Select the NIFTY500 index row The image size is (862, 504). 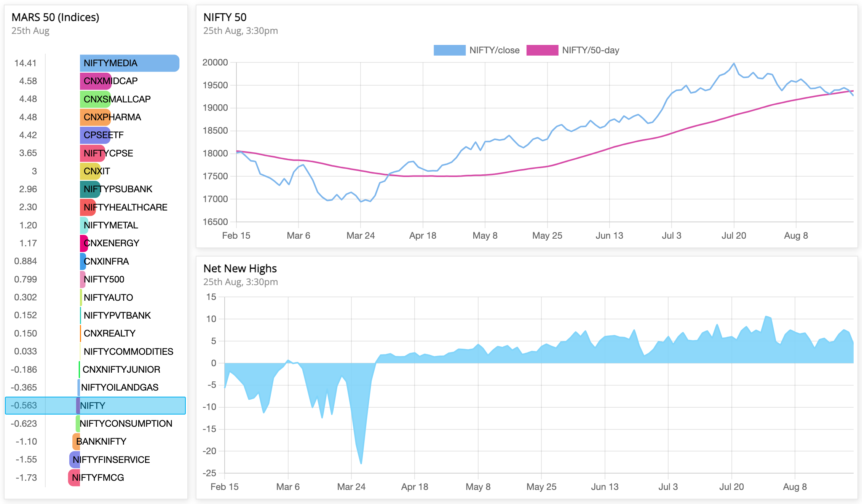click(95, 279)
